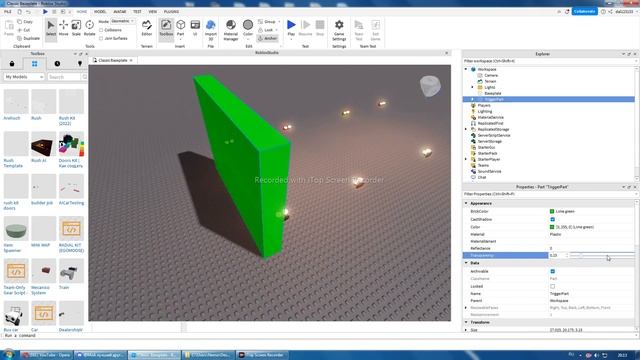Open iTop Screen Recorder in taskbar
This screenshot has height=360, width=640.
(x=262, y=355)
